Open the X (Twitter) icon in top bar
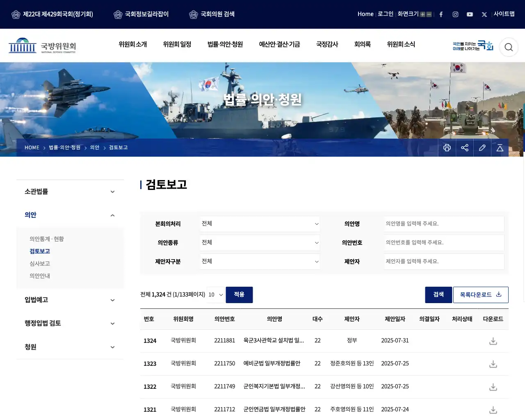 [x=484, y=14]
